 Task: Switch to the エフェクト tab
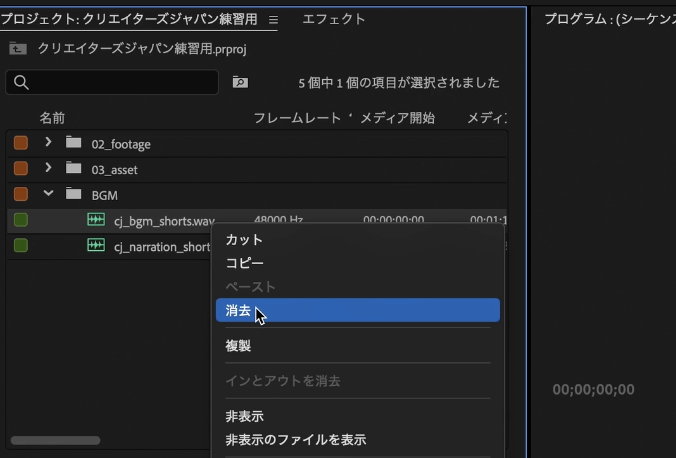(333, 19)
